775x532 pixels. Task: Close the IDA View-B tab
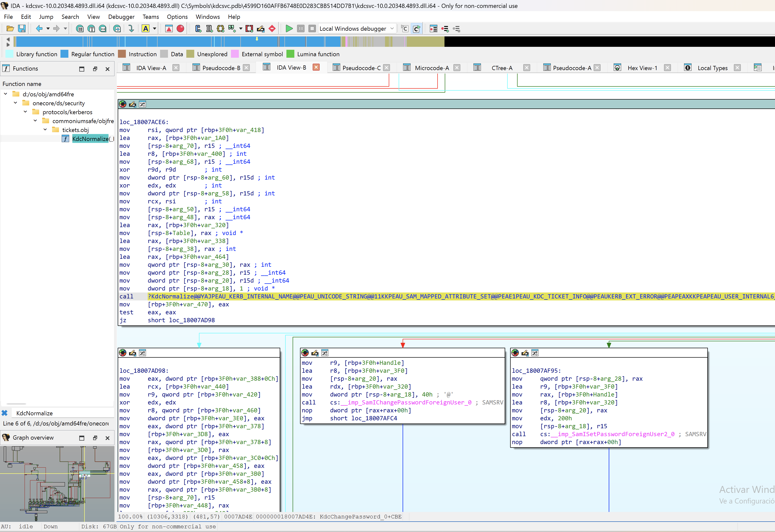point(316,67)
